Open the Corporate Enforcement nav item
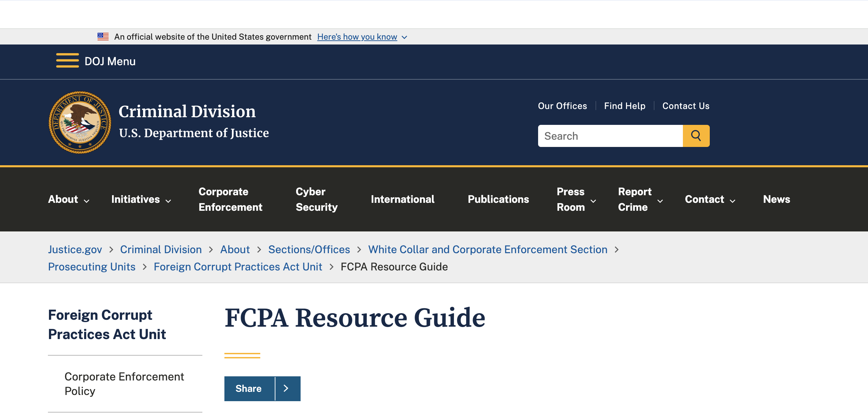 coord(230,199)
